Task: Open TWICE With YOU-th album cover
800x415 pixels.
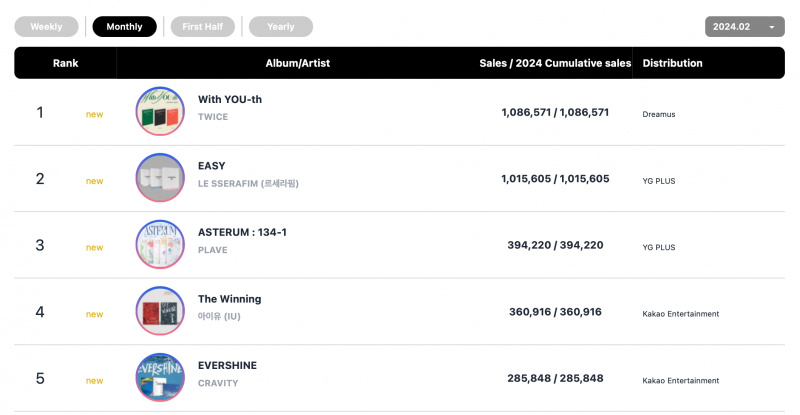Action: 160,111
